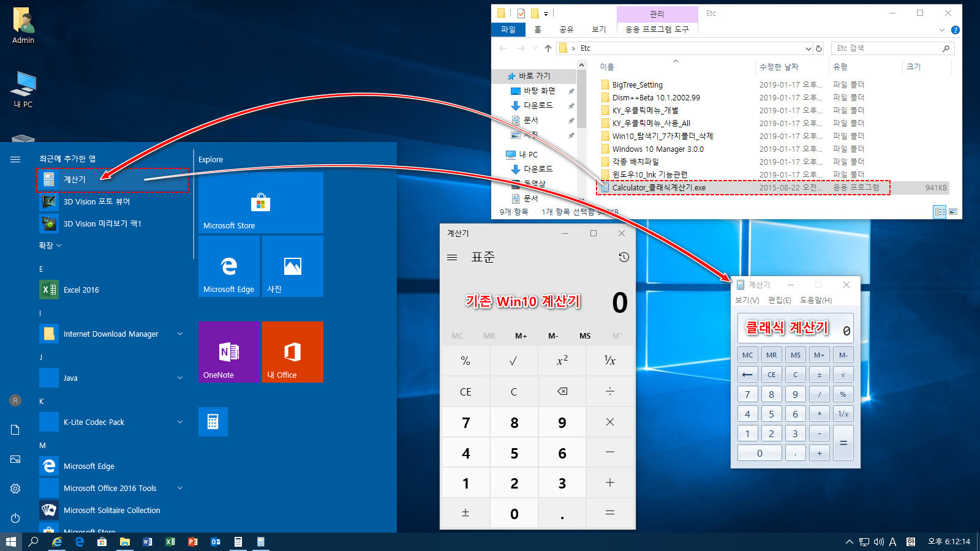Click square root key in Win10 calculator

[513, 361]
